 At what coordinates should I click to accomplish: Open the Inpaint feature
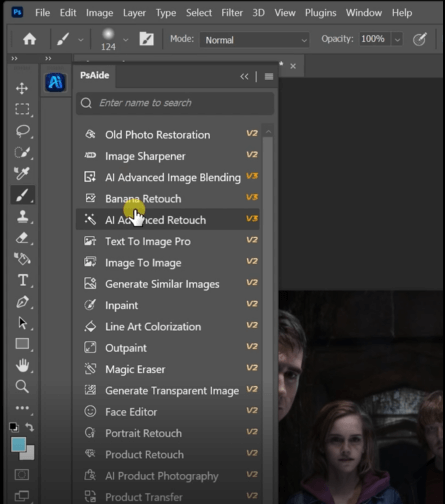coord(168,305)
